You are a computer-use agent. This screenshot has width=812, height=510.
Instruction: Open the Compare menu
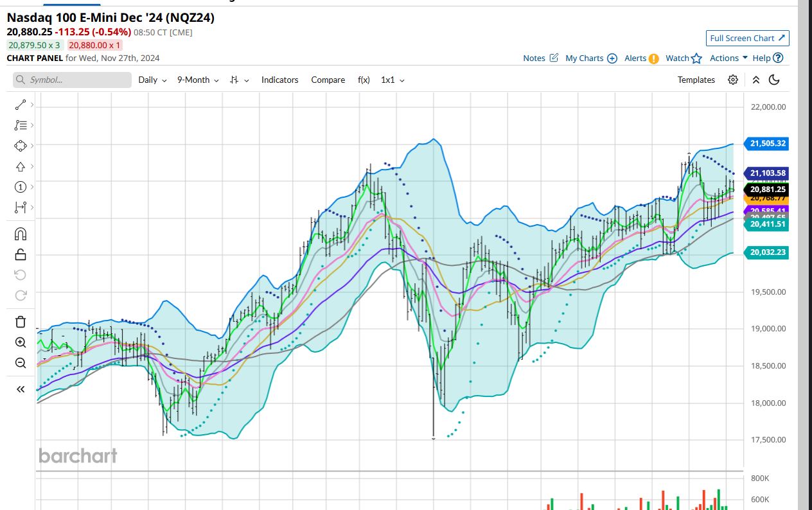tap(328, 80)
